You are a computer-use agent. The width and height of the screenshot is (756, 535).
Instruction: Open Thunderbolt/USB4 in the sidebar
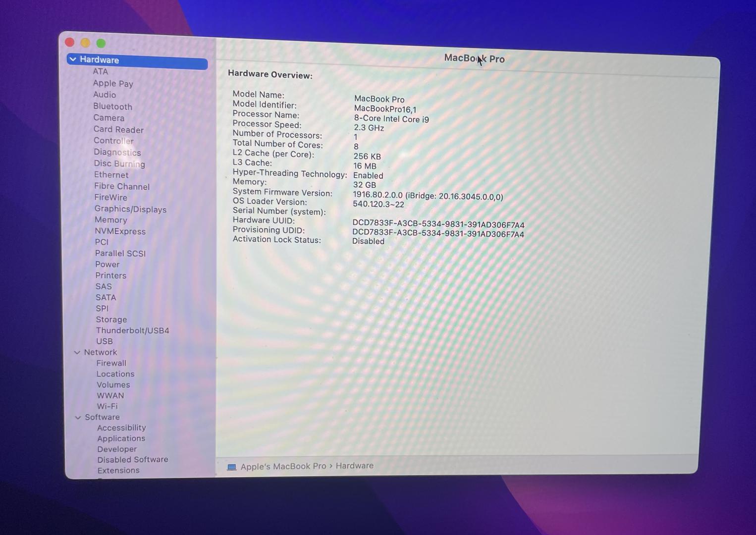coord(132,330)
